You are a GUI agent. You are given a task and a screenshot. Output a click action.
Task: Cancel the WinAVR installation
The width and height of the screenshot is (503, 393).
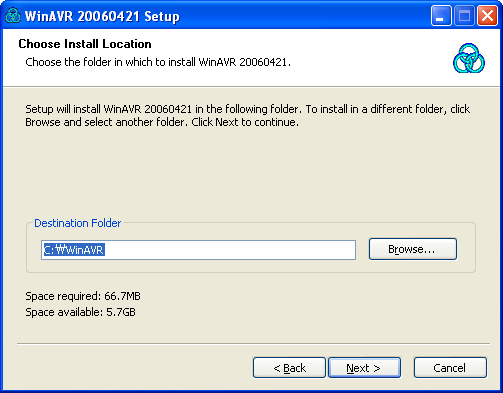click(x=450, y=368)
